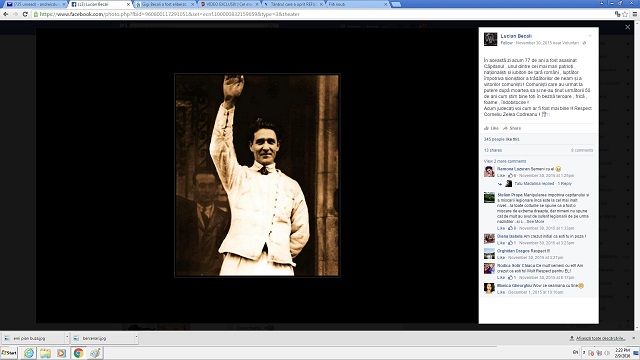Open dropdown for emi pian buta.jpg download
This screenshot has width=640, height=360.
pos(67,338)
